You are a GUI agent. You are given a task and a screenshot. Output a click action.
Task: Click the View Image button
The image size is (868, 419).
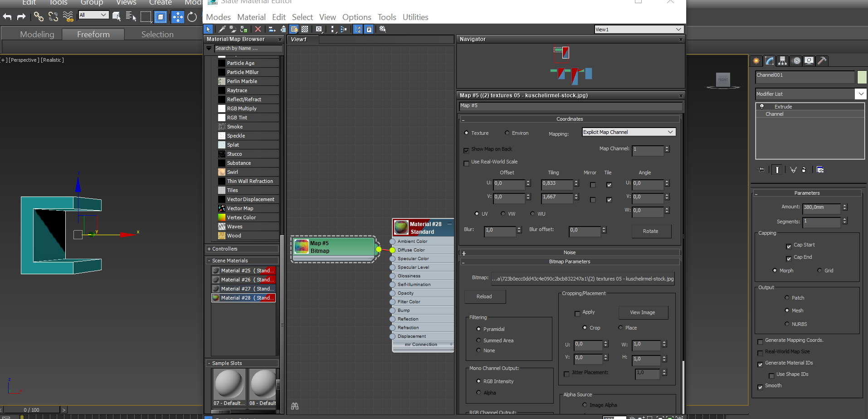click(643, 312)
